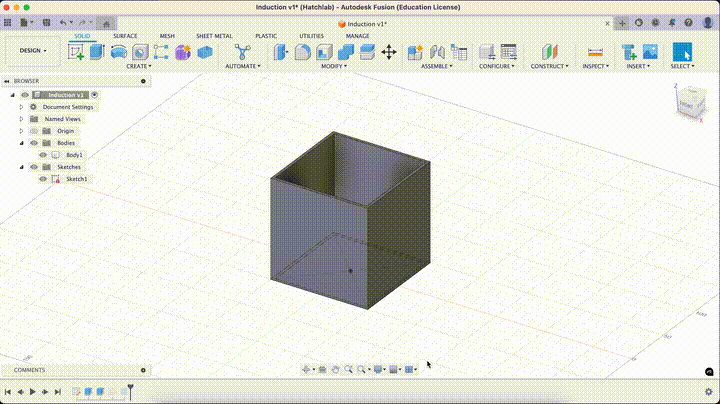Click the Configure Model icon
720x404 pixels.
[487, 52]
